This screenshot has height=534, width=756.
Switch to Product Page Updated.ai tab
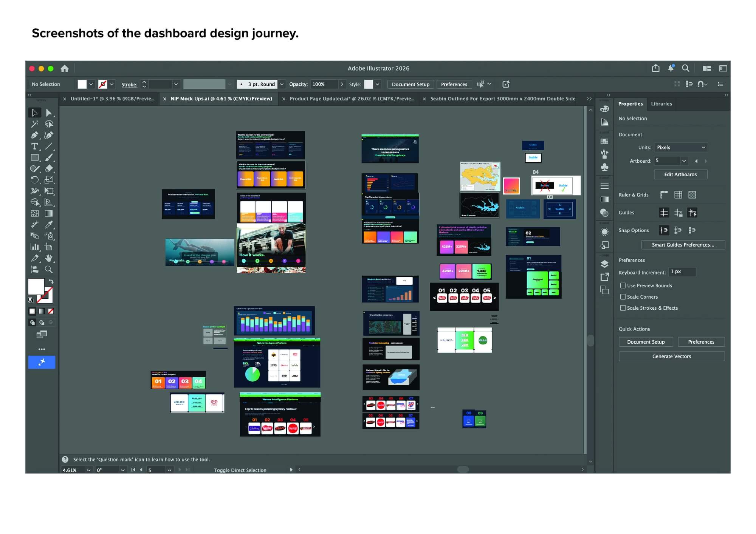352,99
